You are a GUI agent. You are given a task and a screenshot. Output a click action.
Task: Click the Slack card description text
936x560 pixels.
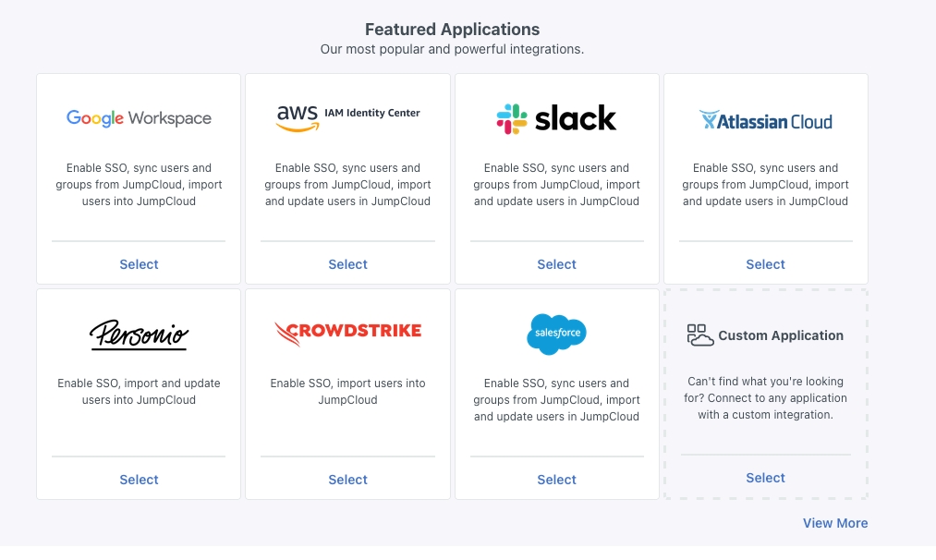coord(556,185)
